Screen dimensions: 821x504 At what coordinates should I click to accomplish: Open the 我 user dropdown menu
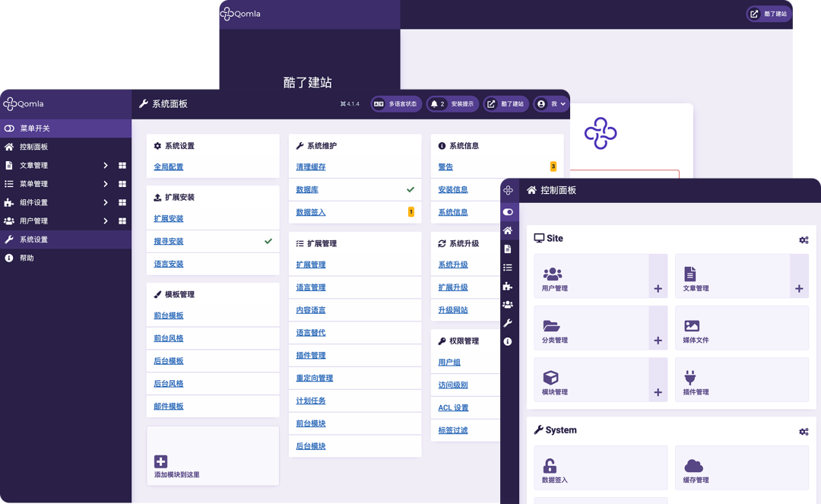552,104
